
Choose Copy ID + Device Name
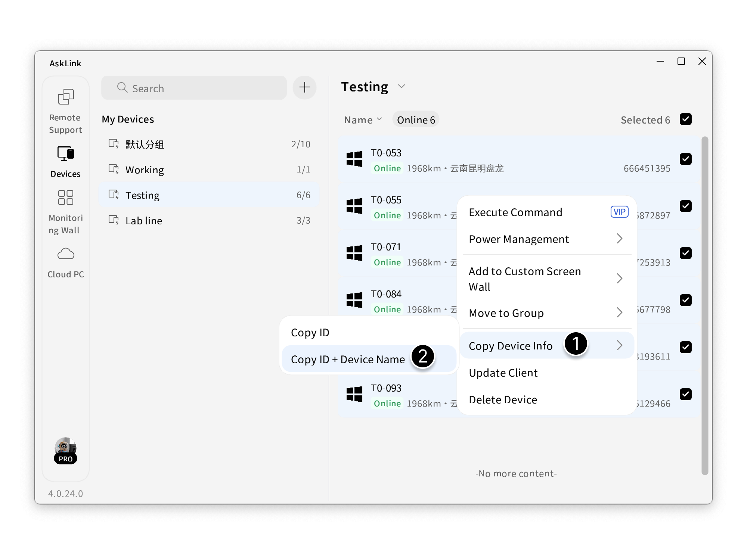[348, 359]
